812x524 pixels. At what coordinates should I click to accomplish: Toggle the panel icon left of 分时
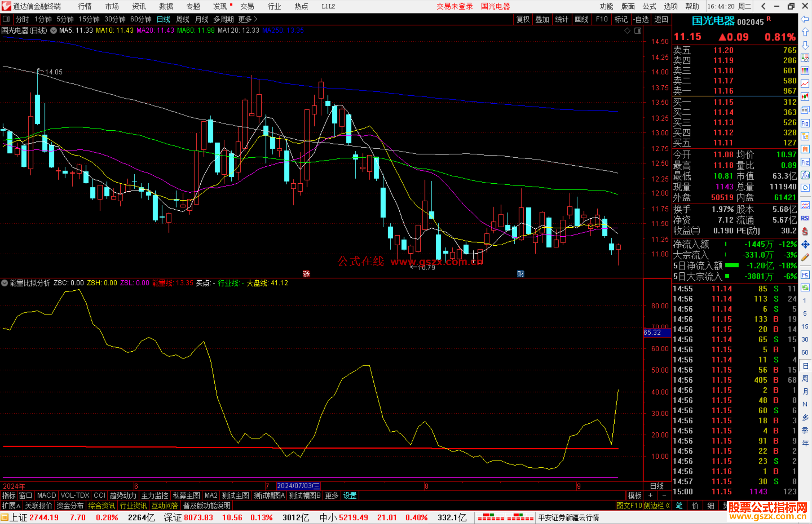point(6,19)
